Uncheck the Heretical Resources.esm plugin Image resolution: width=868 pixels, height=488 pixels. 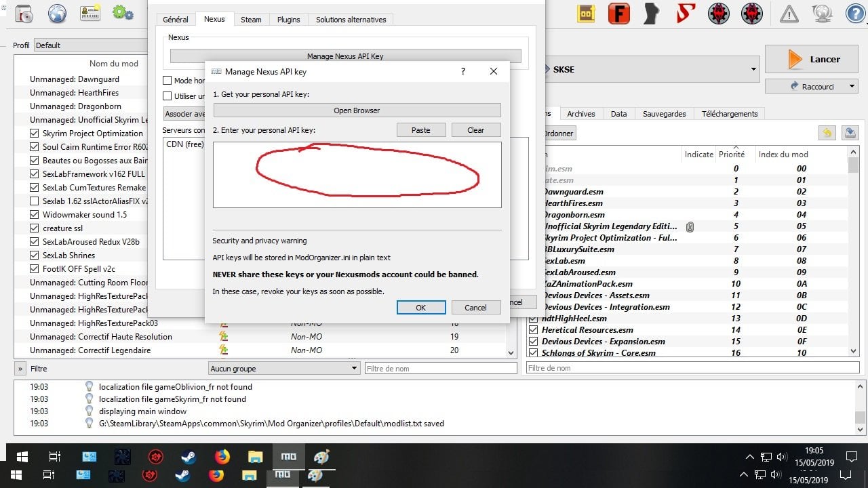pyautogui.click(x=533, y=330)
